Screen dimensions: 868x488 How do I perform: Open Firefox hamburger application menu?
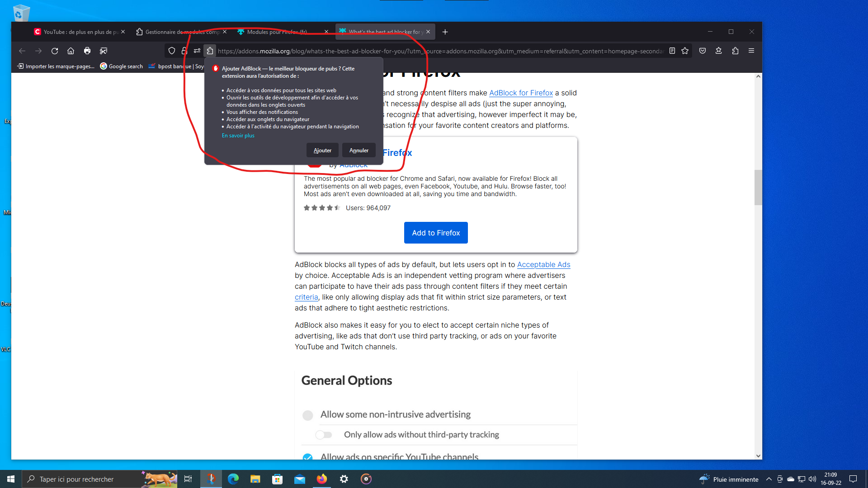click(751, 51)
